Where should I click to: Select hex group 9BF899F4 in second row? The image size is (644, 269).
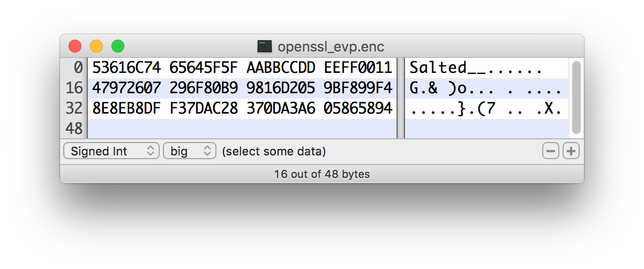click(358, 88)
